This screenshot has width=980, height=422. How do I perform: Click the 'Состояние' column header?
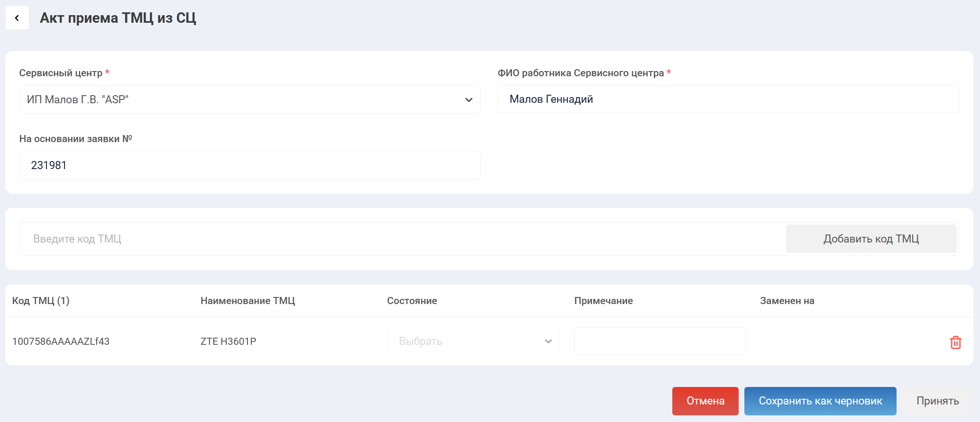pos(412,301)
